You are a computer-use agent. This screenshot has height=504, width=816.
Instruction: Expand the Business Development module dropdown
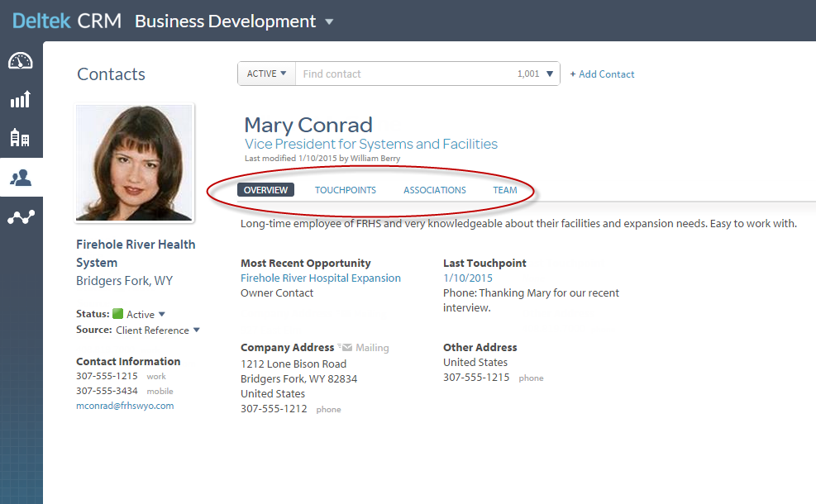click(329, 22)
